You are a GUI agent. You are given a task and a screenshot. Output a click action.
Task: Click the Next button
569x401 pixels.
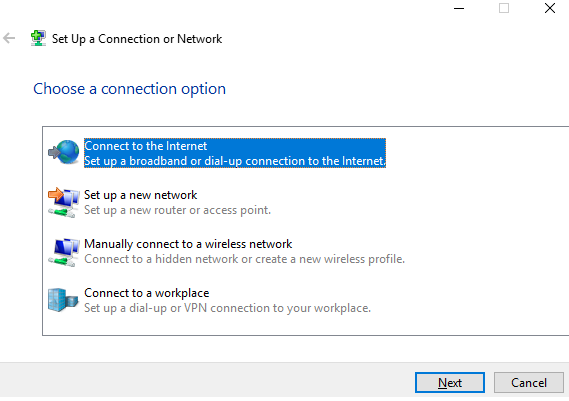450,382
